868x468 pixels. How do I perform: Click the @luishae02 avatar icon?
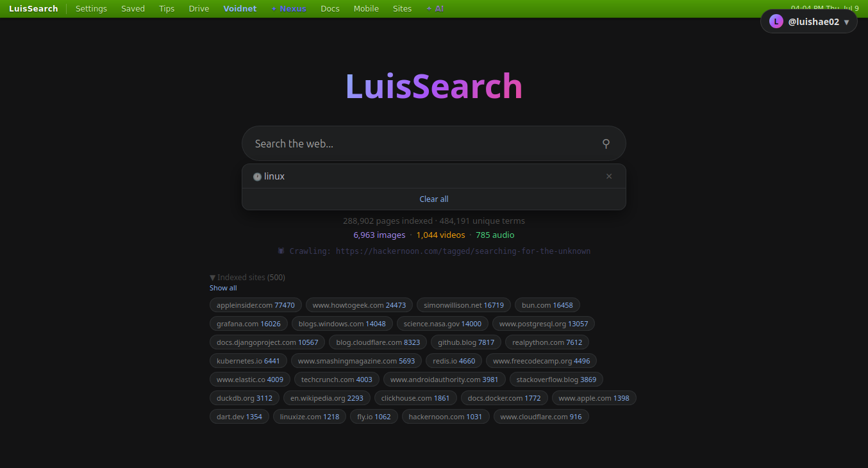[776, 21]
